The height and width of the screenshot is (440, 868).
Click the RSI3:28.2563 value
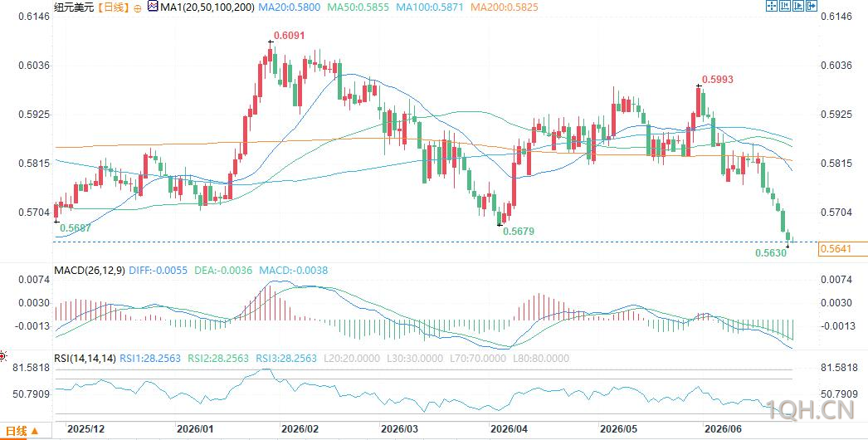(286, 359)
